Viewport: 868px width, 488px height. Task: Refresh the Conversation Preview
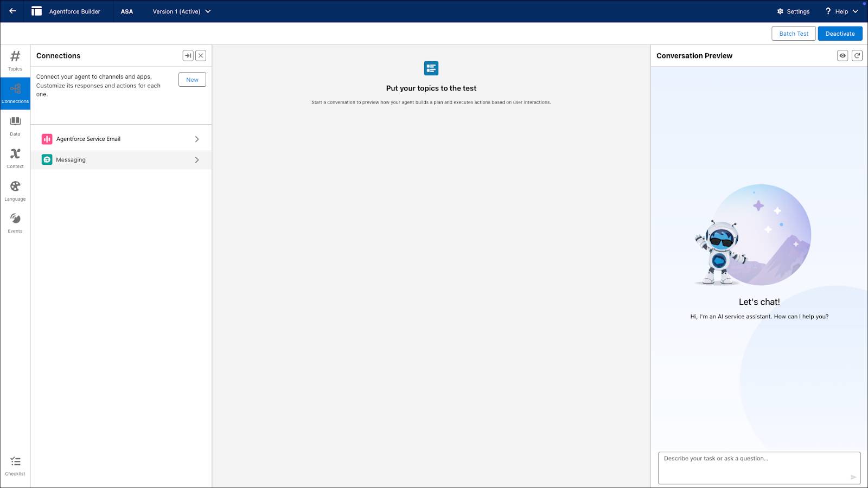pyautogui.click(x=857, y=55)
